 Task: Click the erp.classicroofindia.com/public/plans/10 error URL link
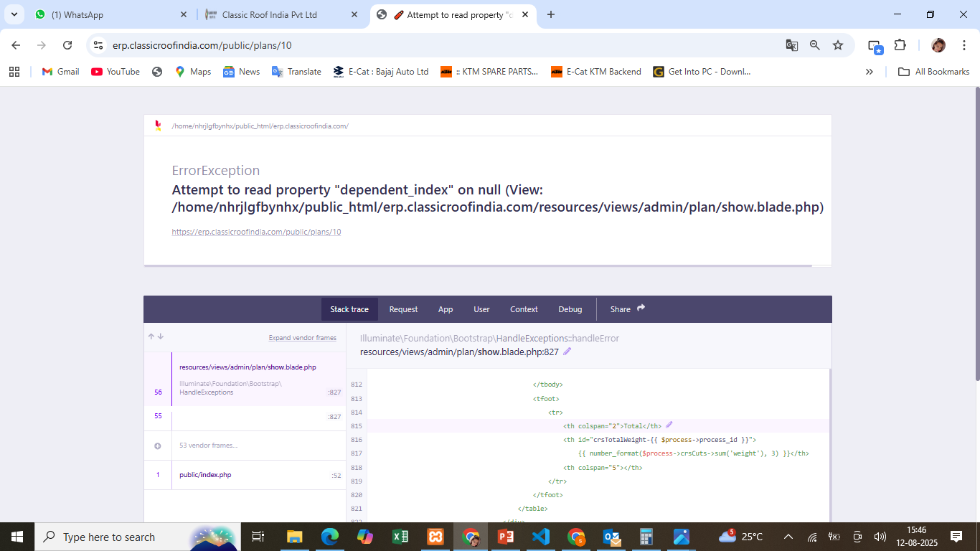click(x=256, y=232)
